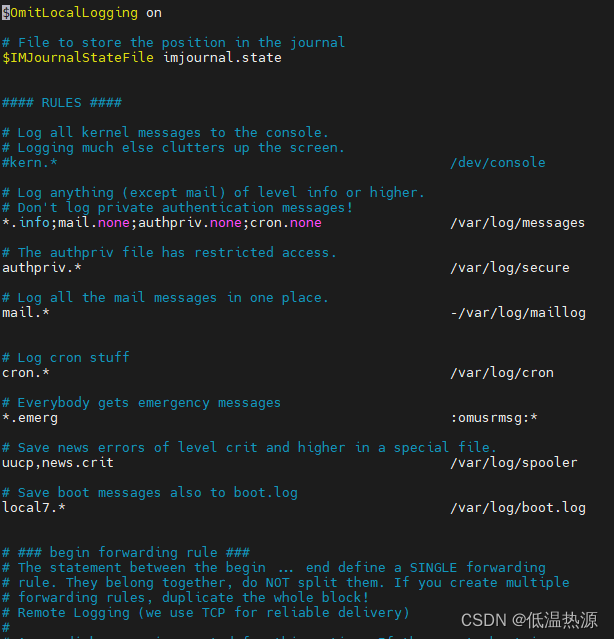Click the '# Log cron stuff' comment
The width and height of the screenshot is (614, 639).
point(66,358)
